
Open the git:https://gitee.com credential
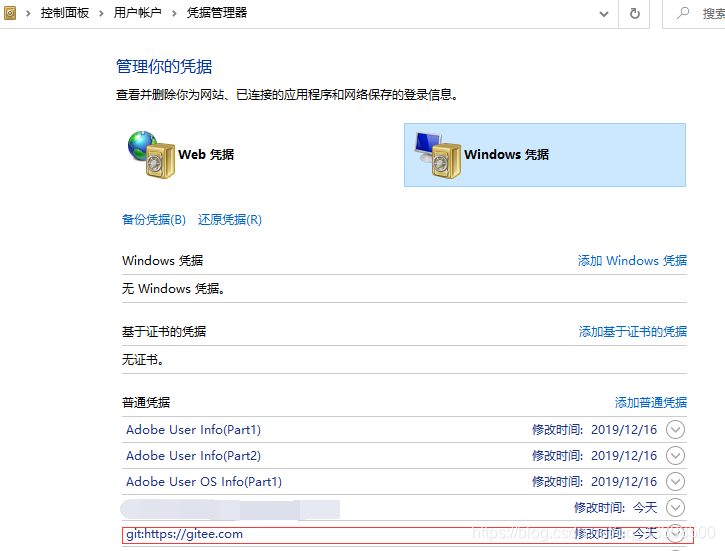[x=184, y=534]
